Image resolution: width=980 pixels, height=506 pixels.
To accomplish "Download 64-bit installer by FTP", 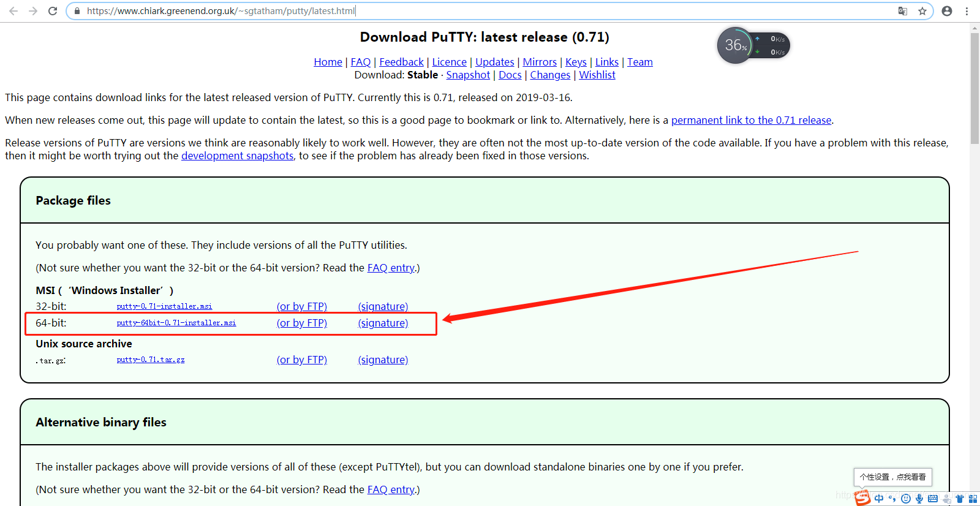I will [x=302, y=323].
